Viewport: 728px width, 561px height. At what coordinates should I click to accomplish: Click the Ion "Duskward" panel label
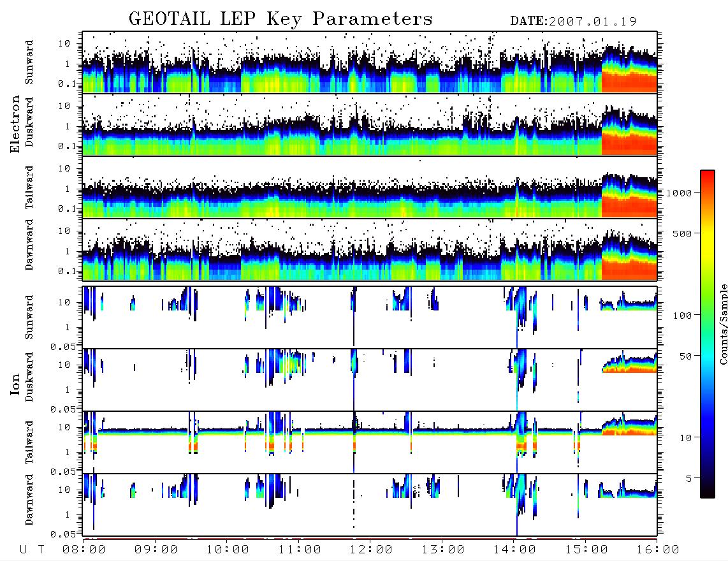point(29,377)
